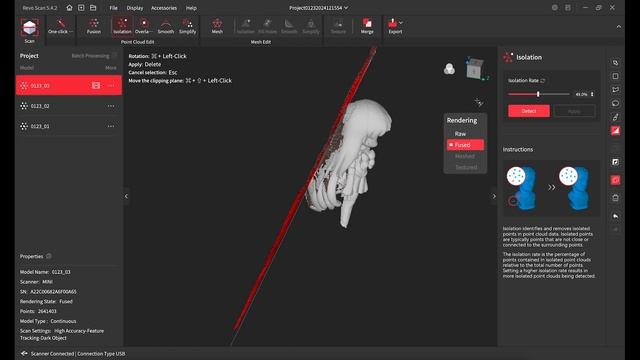Image resolution: width=640 pixels, height=360 pixels.
Task: Click the new project icon in title bar
Action: coord(81,8)
